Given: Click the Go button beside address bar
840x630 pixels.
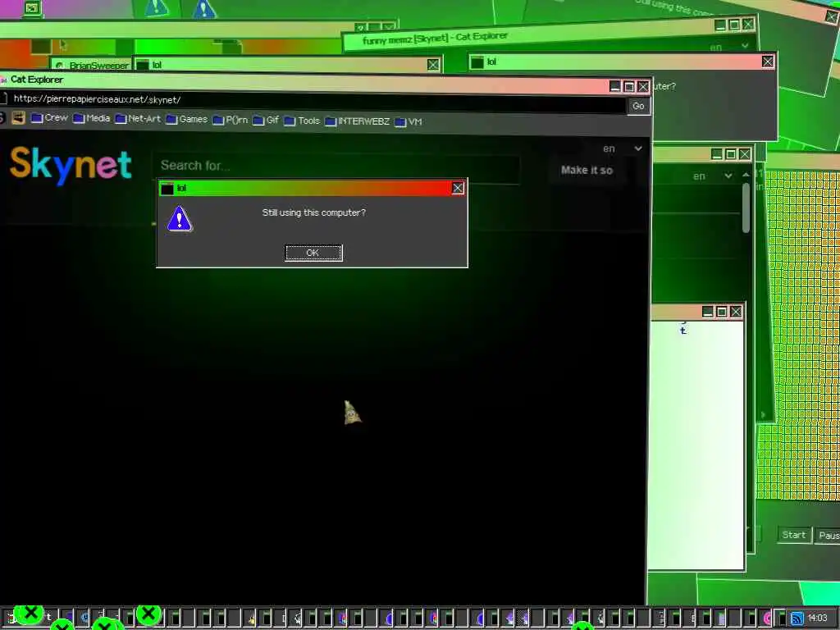Looking at the screenshot, I should [x=638, y=106].
